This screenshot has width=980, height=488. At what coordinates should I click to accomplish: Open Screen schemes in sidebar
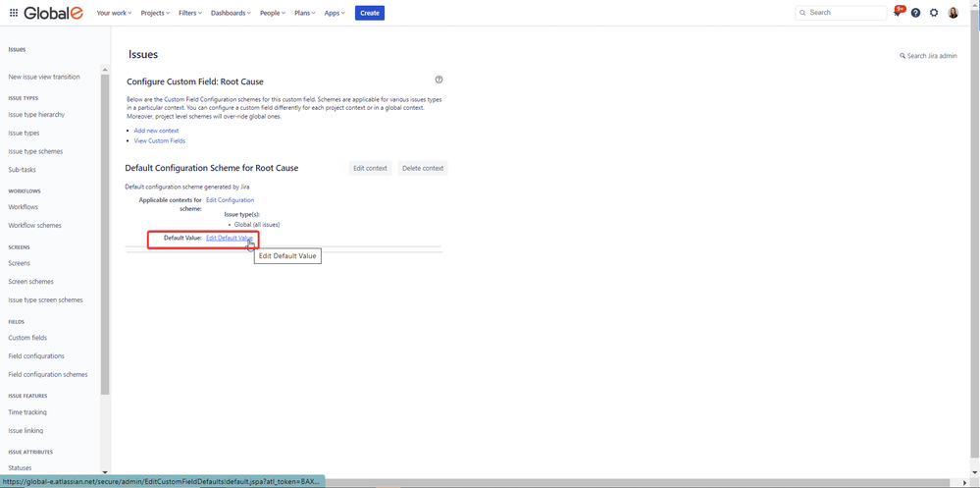(30, 282)
